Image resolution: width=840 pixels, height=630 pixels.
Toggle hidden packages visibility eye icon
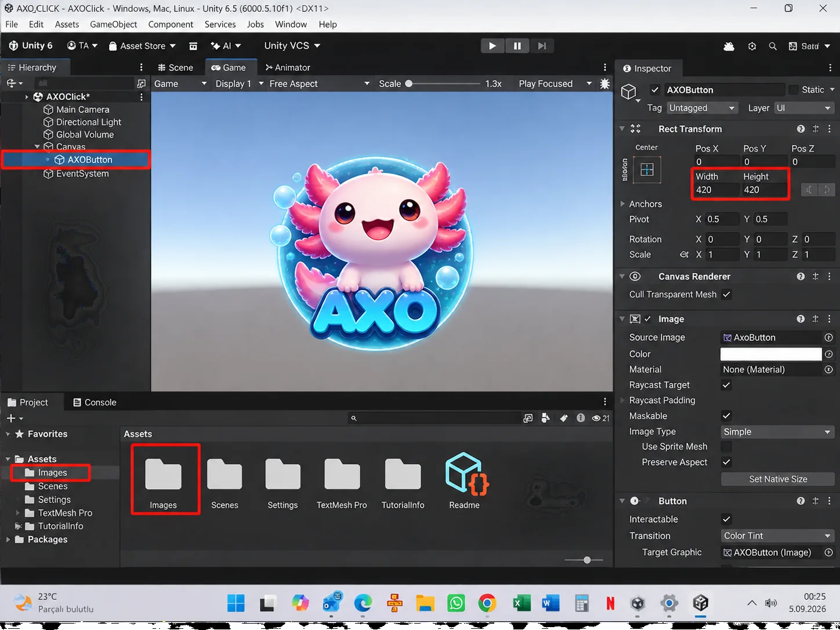pos(600,418)
